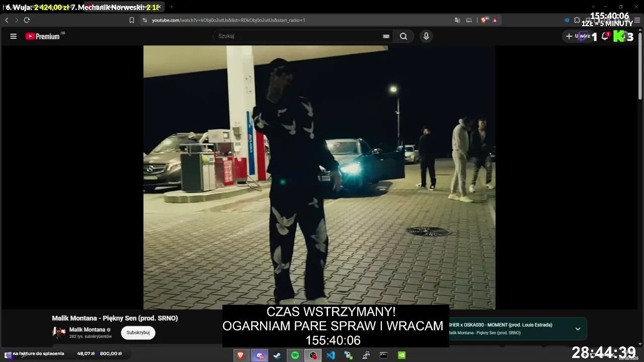Open a new browser tab with plus
Viewport: 644px width, 362px height.
172,7
